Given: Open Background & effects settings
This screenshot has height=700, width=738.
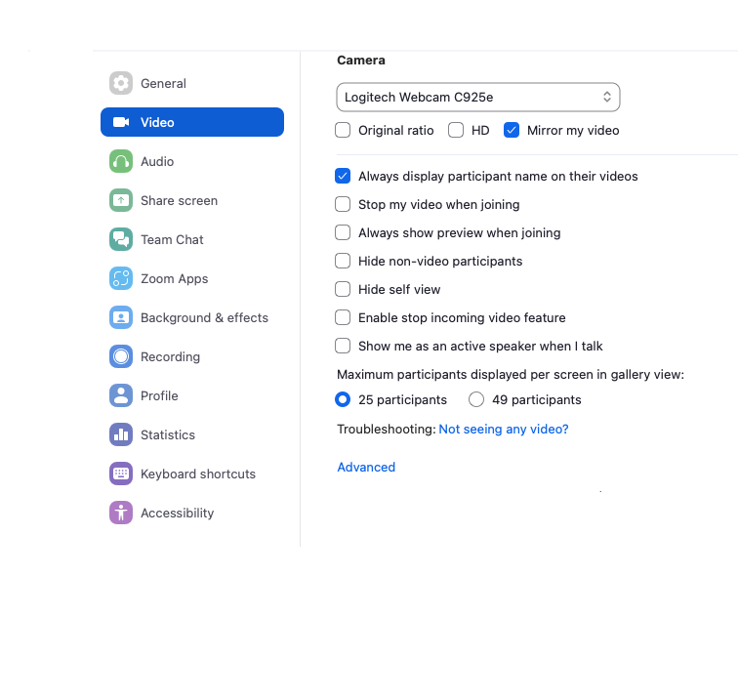Looking at the screenshot, I should (x=192, y=317).
